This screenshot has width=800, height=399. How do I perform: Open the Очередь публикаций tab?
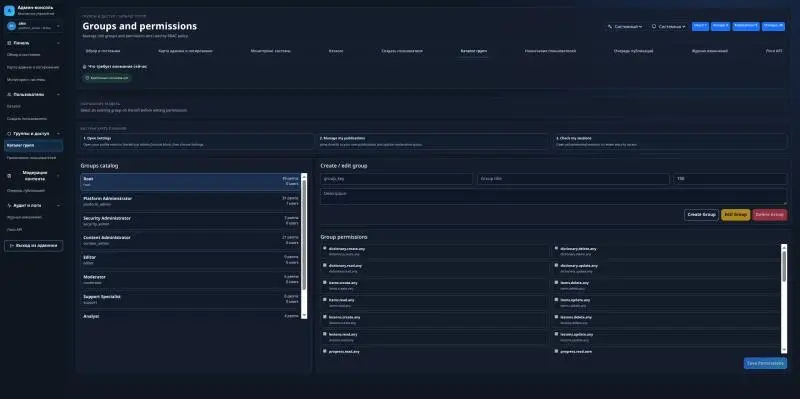(634, 51)
